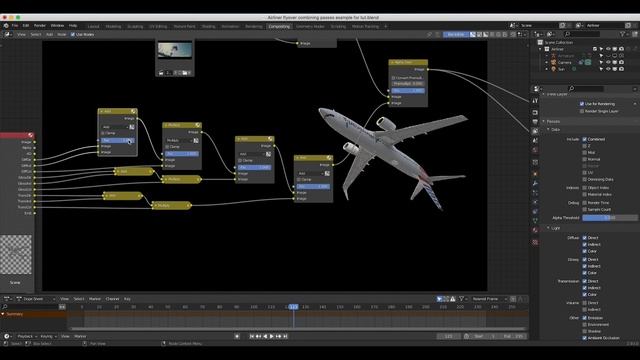Adjust Fac slider in Alpha Over node

coord(408,91)
